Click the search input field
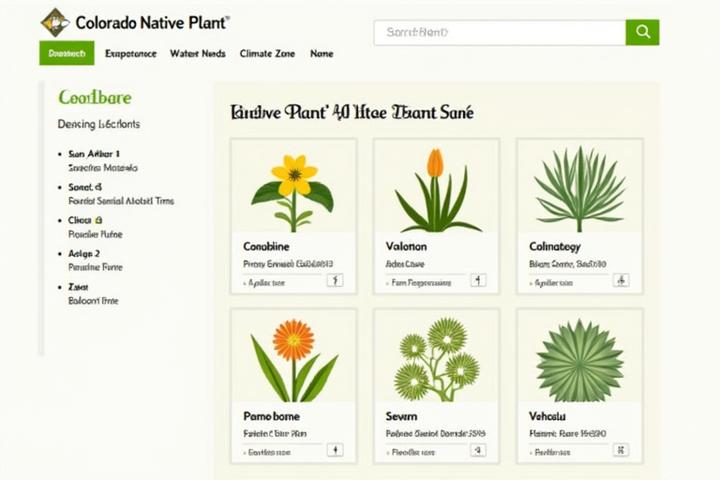 499,32
